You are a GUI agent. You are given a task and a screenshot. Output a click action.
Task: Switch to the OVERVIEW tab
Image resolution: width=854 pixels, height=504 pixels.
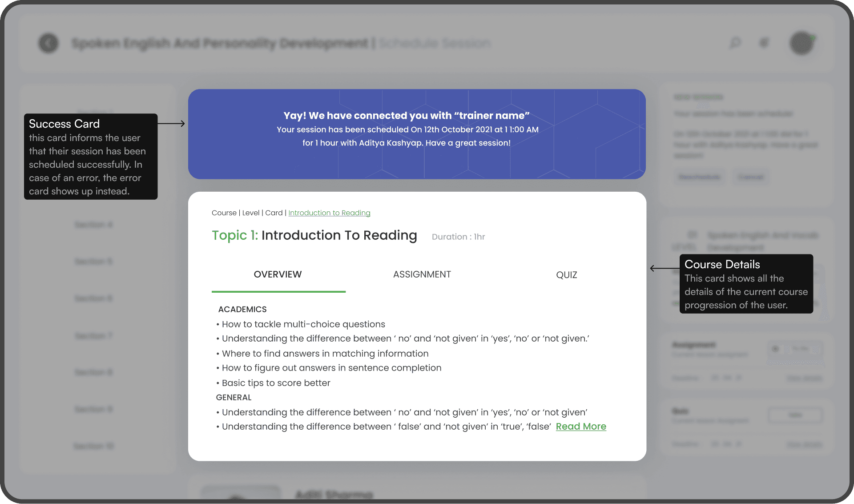[278, 274]
